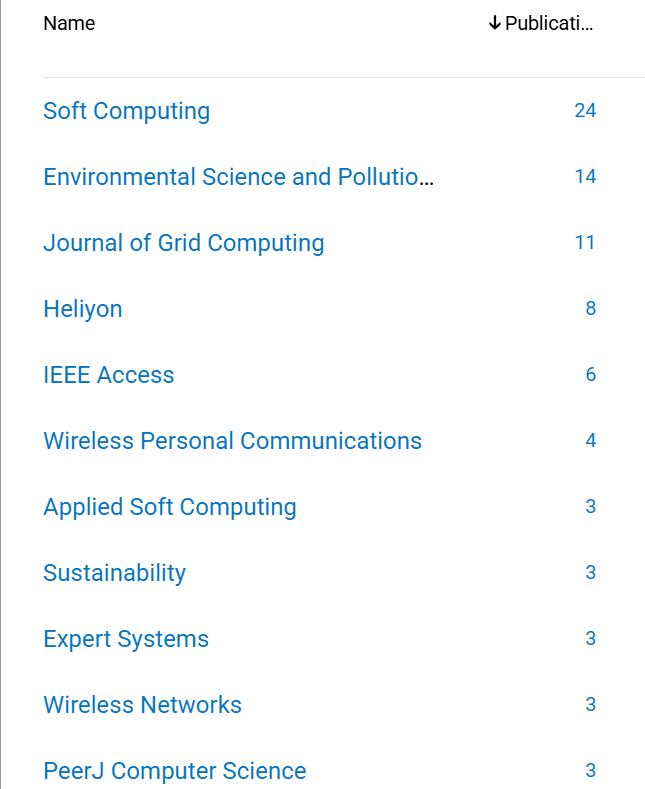Open Wireless Personal Communications
The image size is (645, 789).
pyautogui.click(x=232, y=441)
